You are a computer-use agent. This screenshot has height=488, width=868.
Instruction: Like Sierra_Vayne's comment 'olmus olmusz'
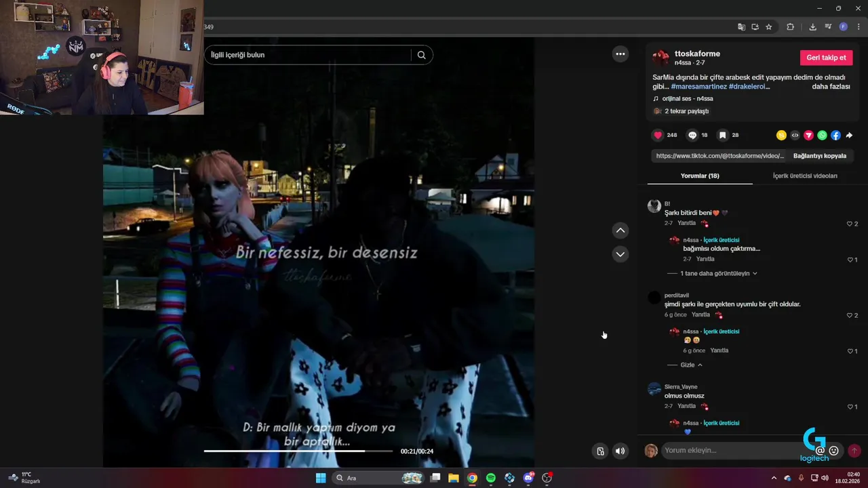pyautogui.click(x=850, y=407)
